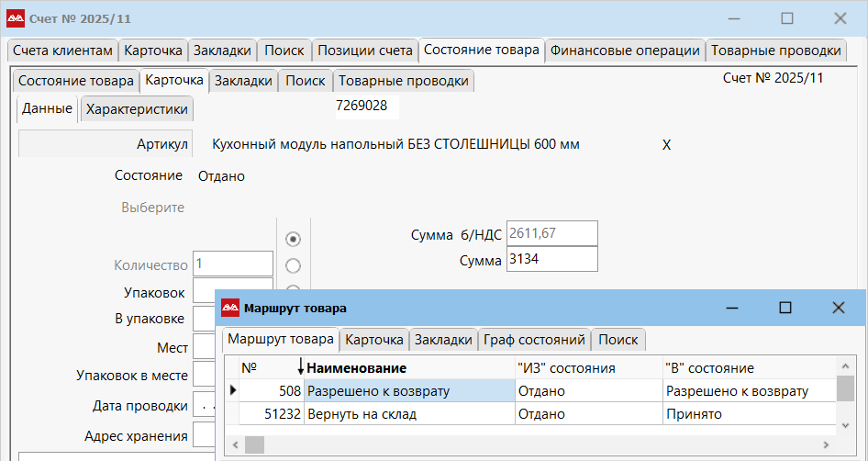Open the Счета клиентам tab
The width and height of the screenshot is (868, 461).
click(62, 51)
